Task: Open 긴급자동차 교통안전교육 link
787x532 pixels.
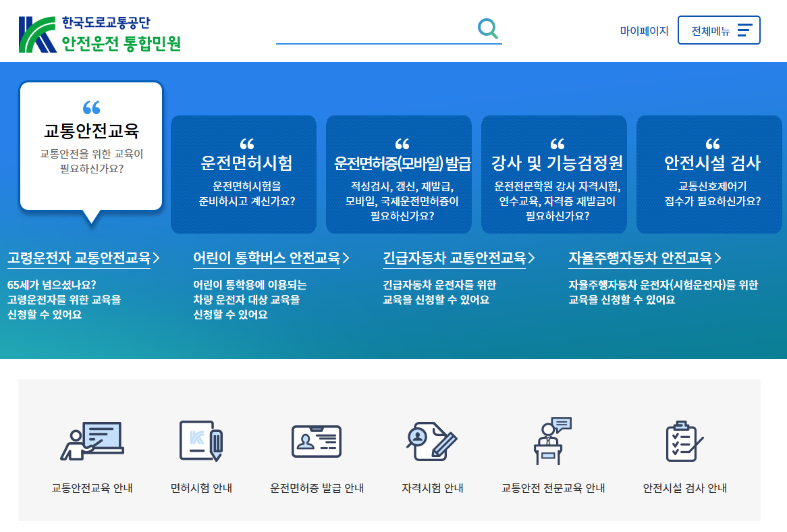Action: [x=454, y=258]
